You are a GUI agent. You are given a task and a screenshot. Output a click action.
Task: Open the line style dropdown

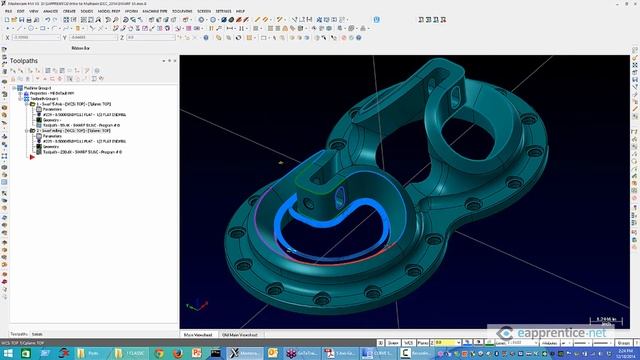pos(589,343)
